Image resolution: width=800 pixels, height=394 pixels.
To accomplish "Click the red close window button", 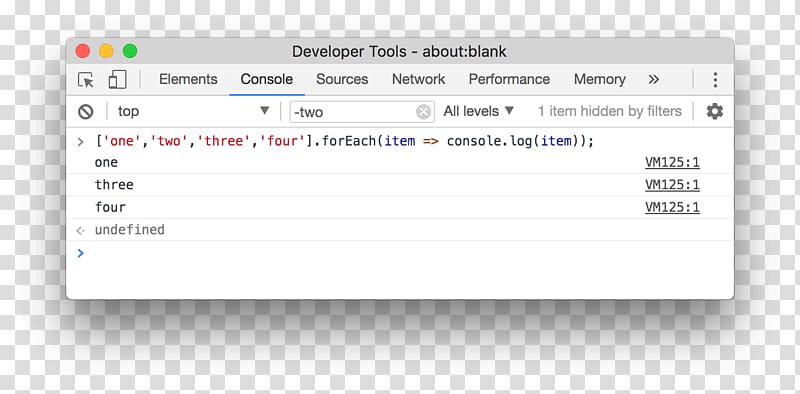I will point(83,51).
